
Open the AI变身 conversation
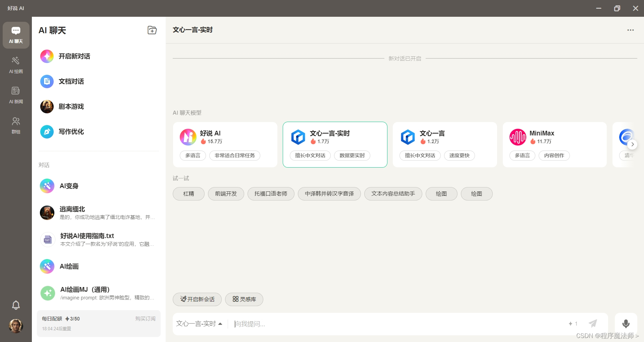click(99, 186)
